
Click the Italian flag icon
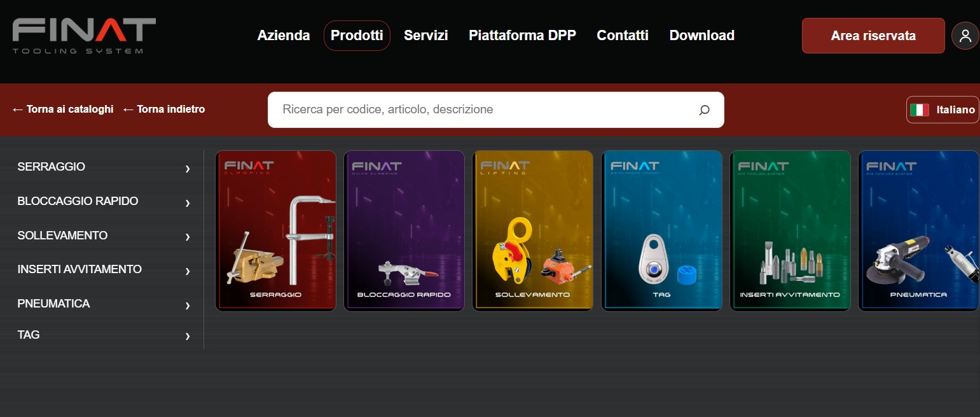pyautogui.click(x=920, y=110)
